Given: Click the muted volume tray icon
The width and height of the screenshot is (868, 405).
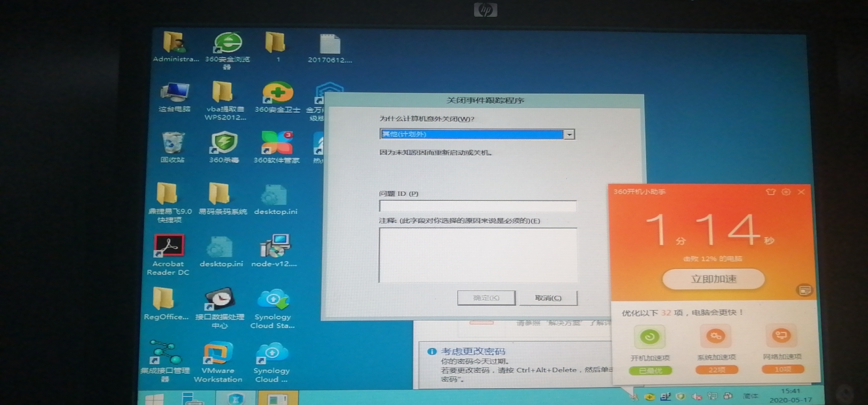Looking at the screenshot, I should 697,396.
